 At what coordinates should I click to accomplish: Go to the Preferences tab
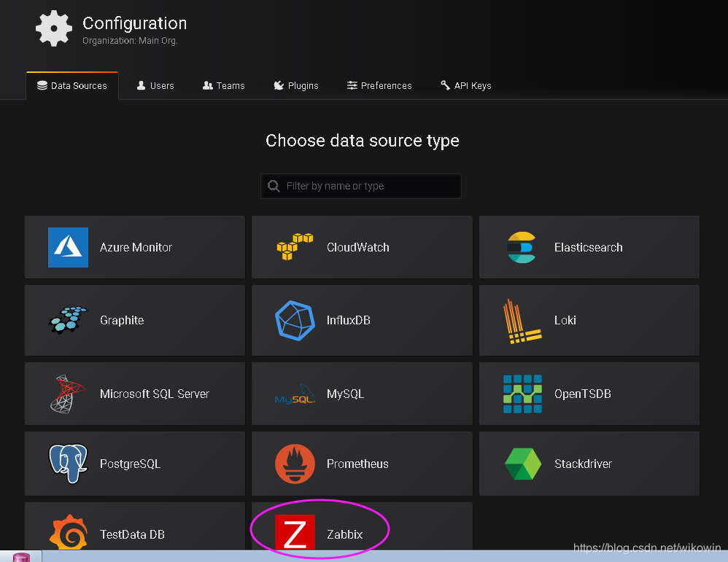point(379,86)
